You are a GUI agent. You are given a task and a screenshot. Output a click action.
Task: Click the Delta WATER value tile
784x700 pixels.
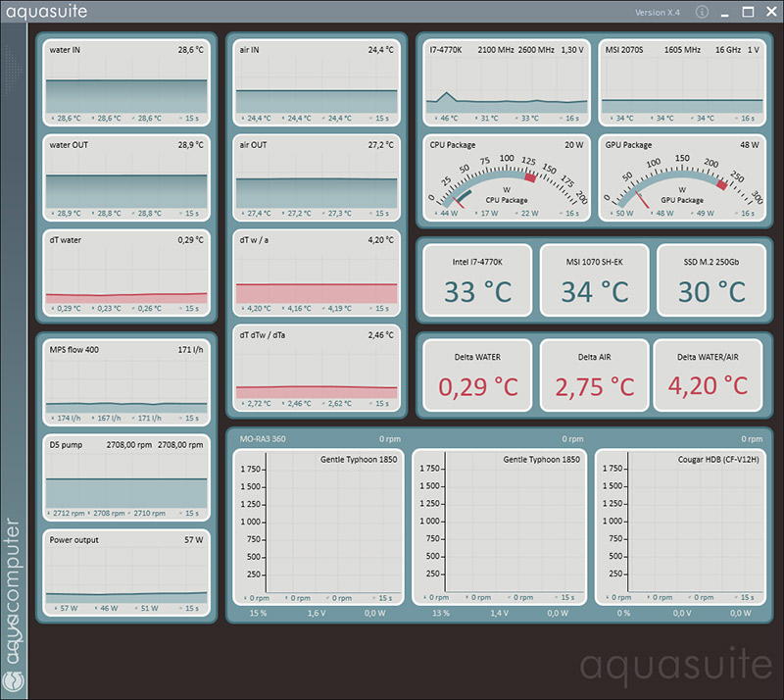[x=477, y=375]
